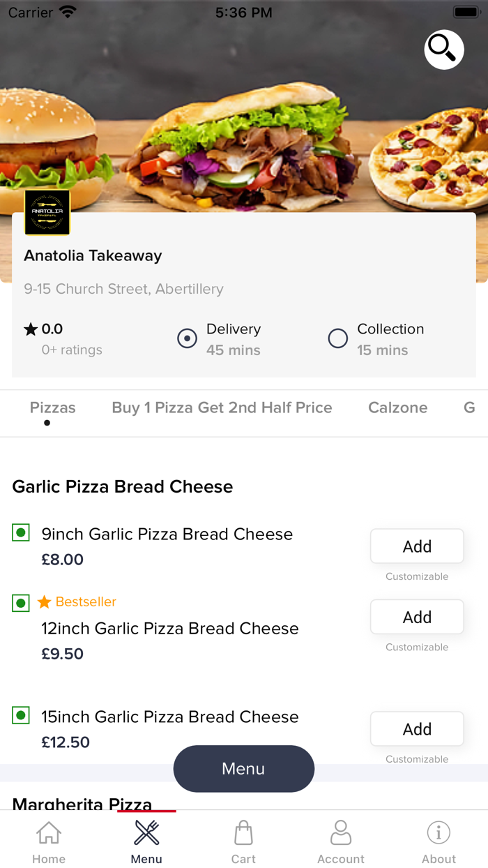The width and height of the screenshot is (488, 868).
Task: Add the 12inch Garlic Pizza Bread Cheese
Action: (416, 617)
